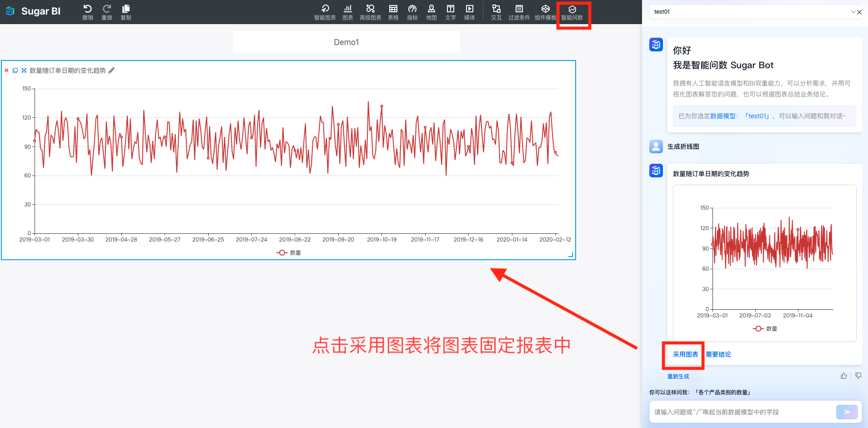Redo with the 重做 button
The height and width of the screenshot is (428, 868).
point(107,12)
